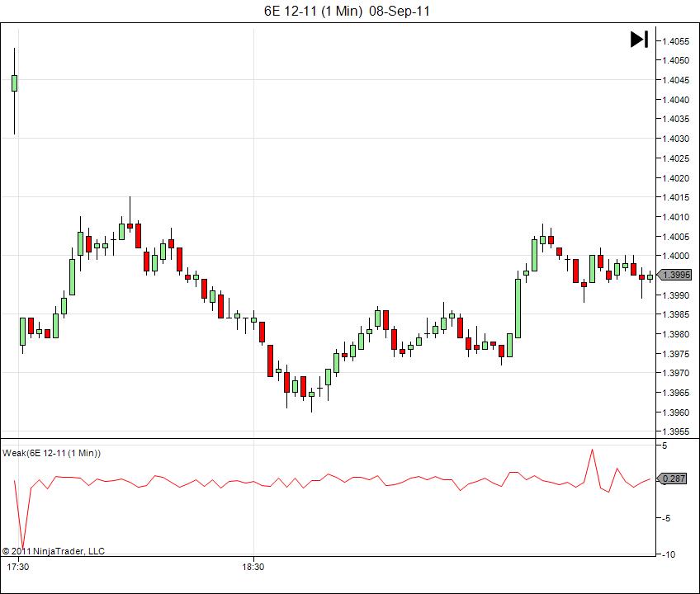Viewport: 700px width, 594px height.
Task: Click the indicator scale label 5
Action: [x=665, y=445]
